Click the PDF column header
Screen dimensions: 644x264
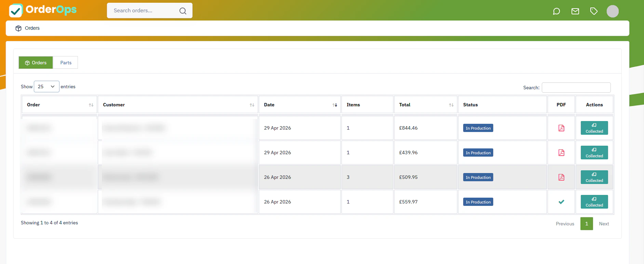561,105
